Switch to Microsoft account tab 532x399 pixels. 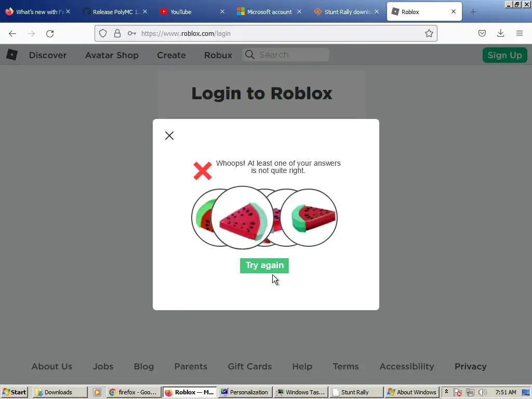click(x=268, y=11)
